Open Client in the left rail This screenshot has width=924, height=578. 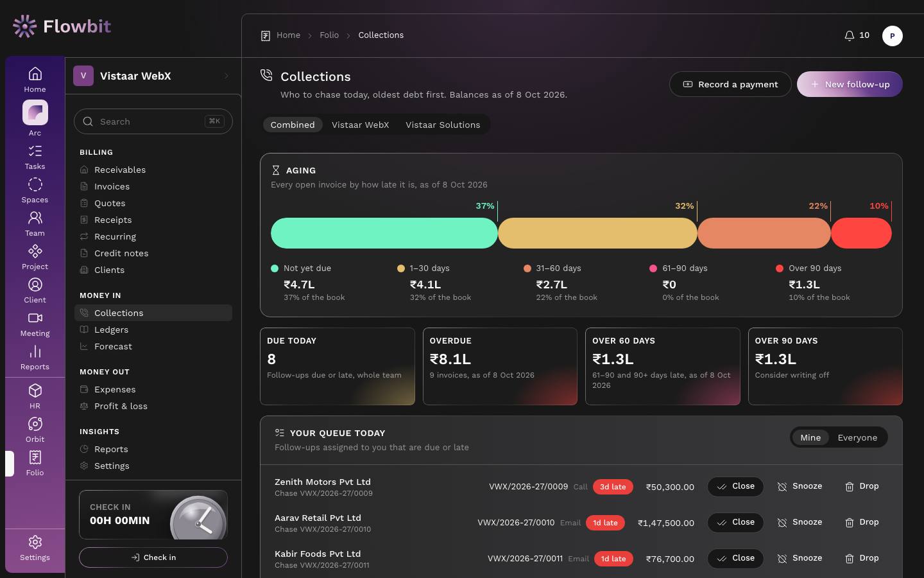pyautogui.click(x=35, y=291)
